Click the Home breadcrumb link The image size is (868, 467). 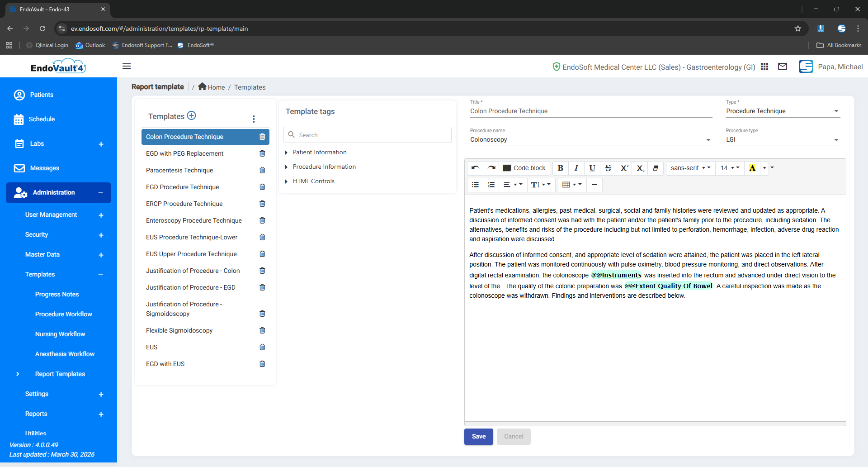(212, 87)
